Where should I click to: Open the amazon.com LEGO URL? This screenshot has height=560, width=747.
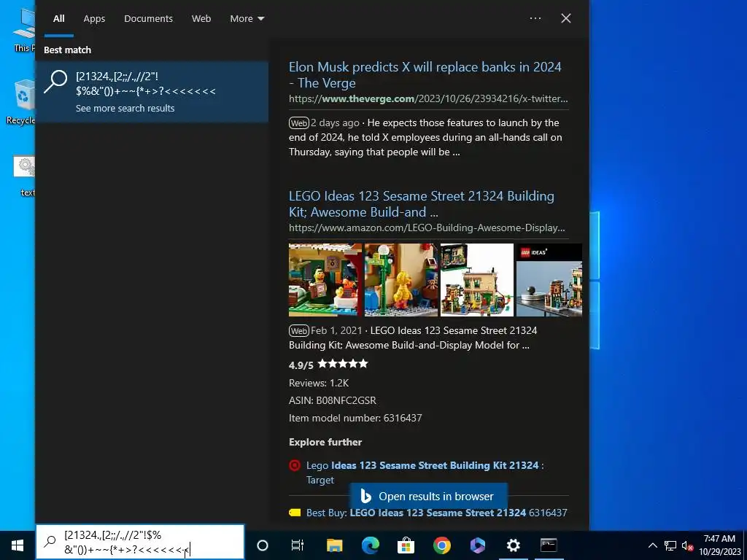point(427,227)
